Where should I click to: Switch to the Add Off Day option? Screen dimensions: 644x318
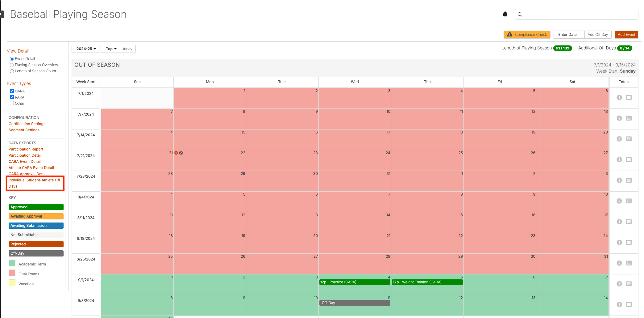click(x=598, y=35)
